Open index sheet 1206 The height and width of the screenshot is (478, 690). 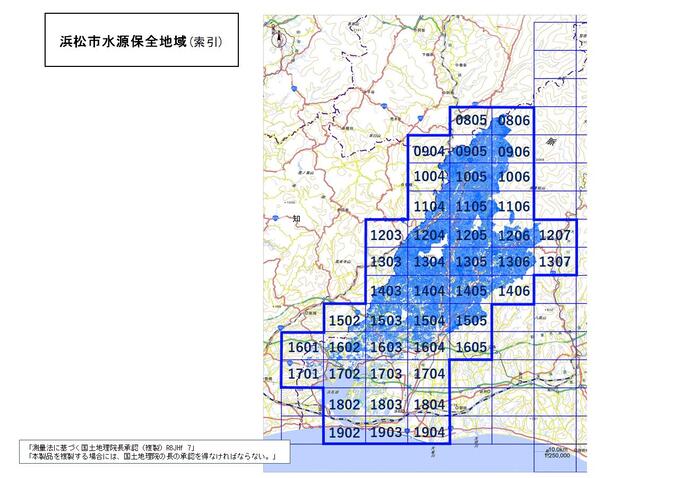[513, 234]
